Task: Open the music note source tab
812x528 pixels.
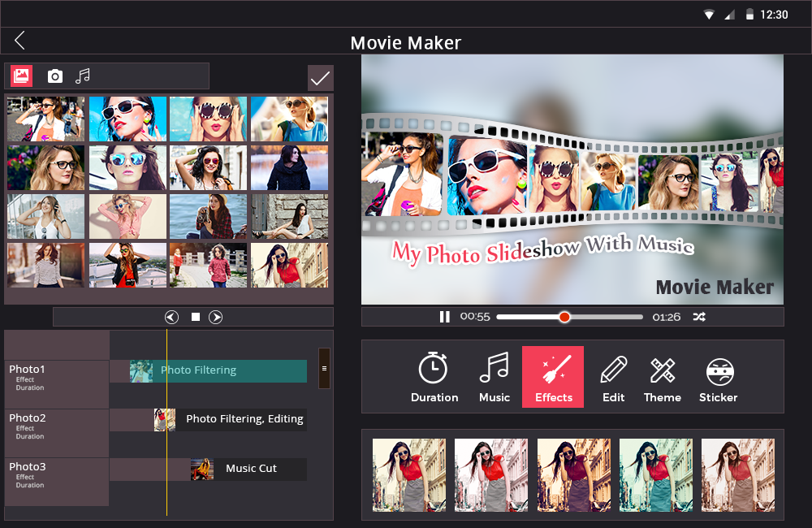Action: pos(82,76)
